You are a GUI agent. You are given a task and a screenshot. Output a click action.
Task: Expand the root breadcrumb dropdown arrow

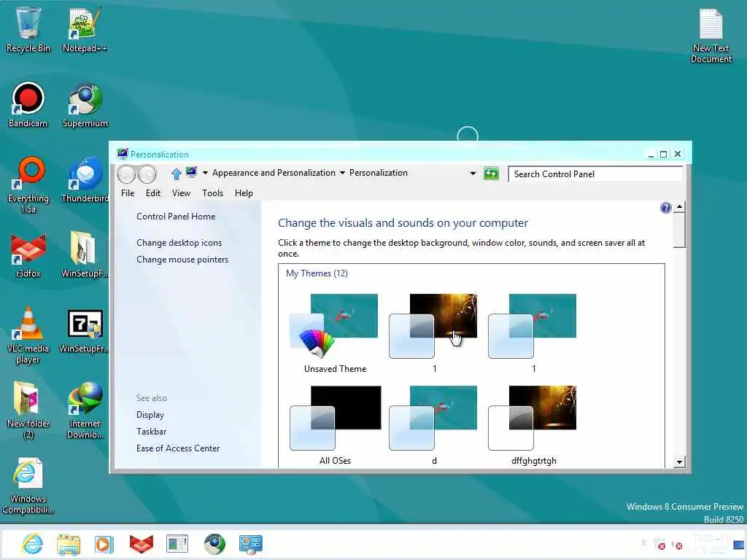tap(205, 173)
